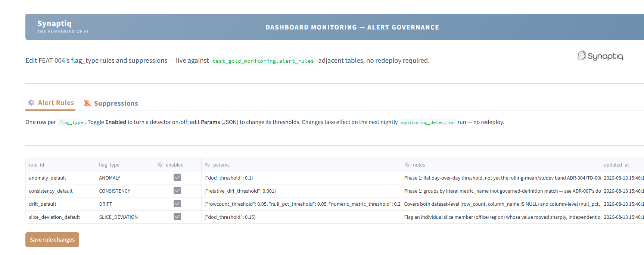Click the Alert Rules gear icon
This screenshot has height=255, width=644.
click(31, 103)
